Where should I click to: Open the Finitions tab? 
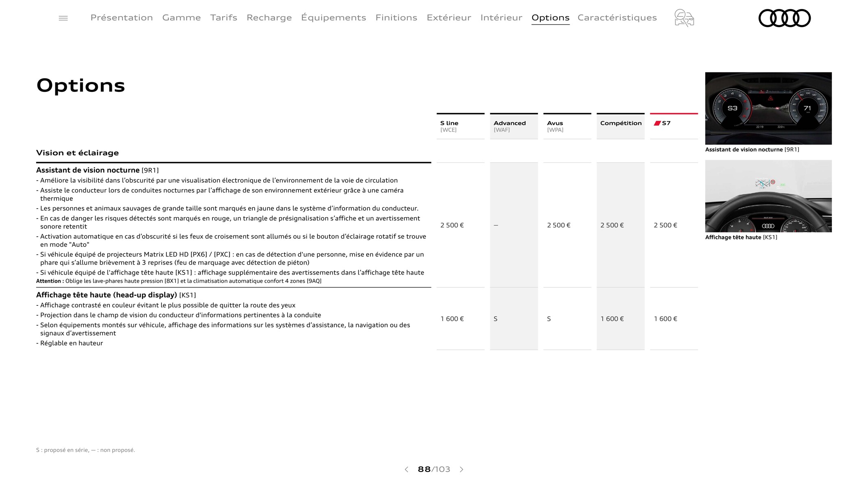pos(396,17)
